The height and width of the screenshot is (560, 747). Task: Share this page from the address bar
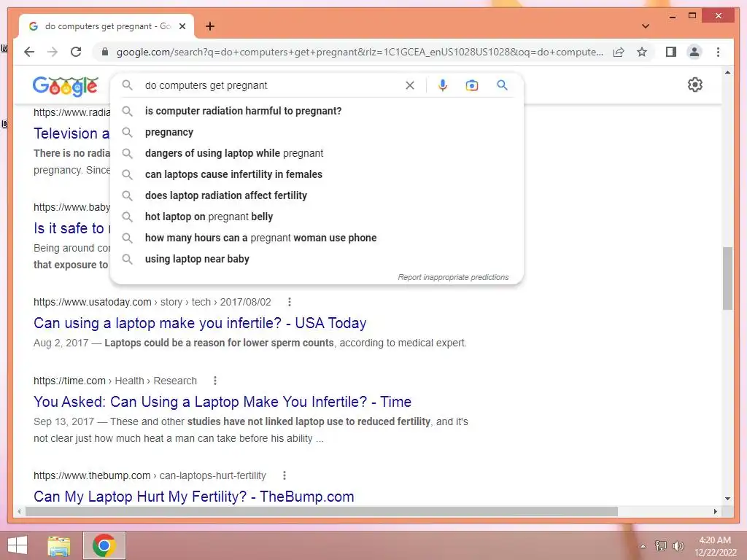click(619, 52)
